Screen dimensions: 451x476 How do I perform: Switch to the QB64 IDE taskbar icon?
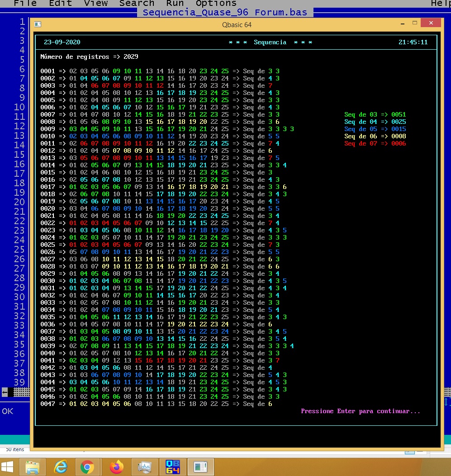click(x=172, y=467)
